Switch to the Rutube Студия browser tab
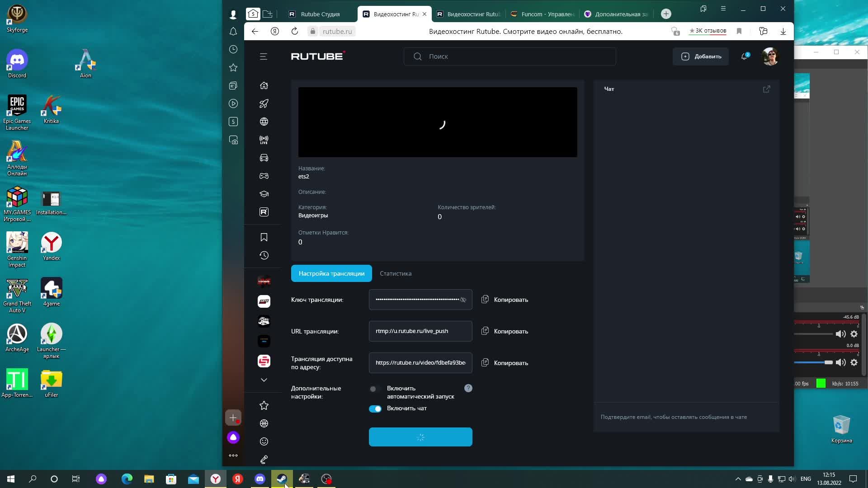 click(x=320, y=14)
